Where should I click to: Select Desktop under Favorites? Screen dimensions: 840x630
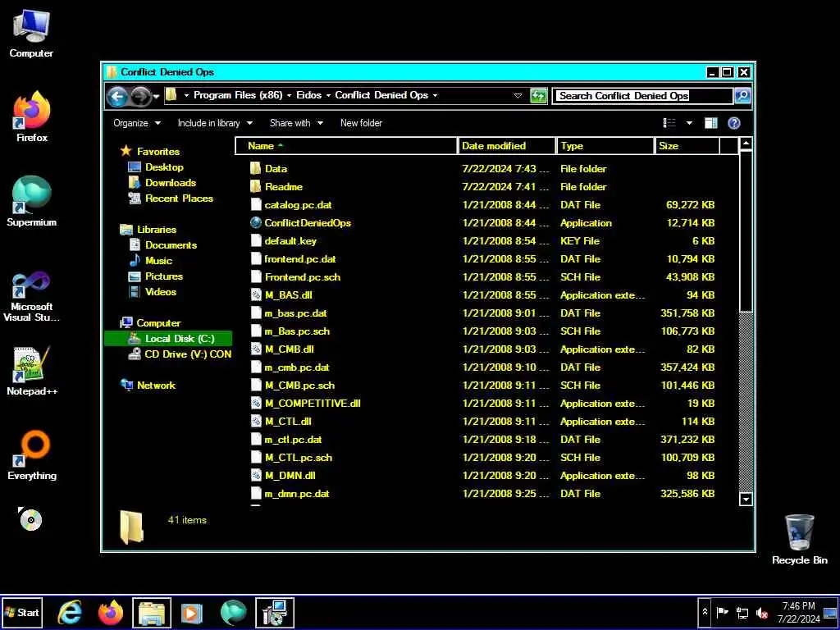[x=164, y=167]
